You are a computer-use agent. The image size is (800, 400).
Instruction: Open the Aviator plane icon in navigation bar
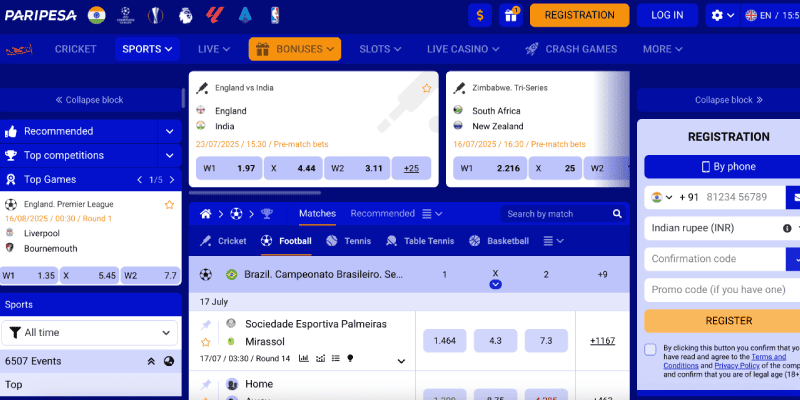pos(19,49)
